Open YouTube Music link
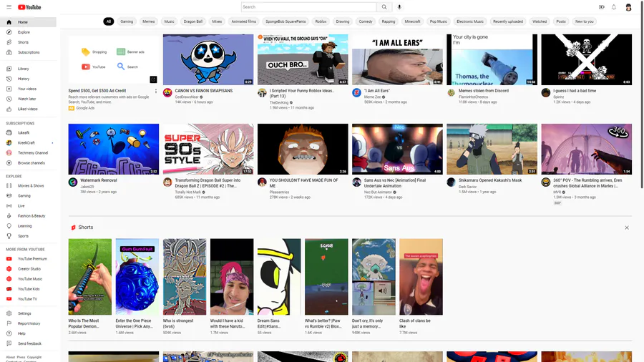This screenshot has height=362, width=644. tap(30, 279)
